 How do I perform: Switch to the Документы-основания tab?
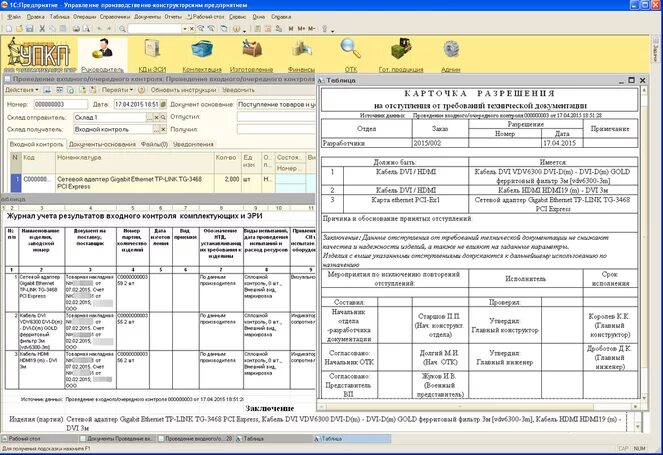102,144
